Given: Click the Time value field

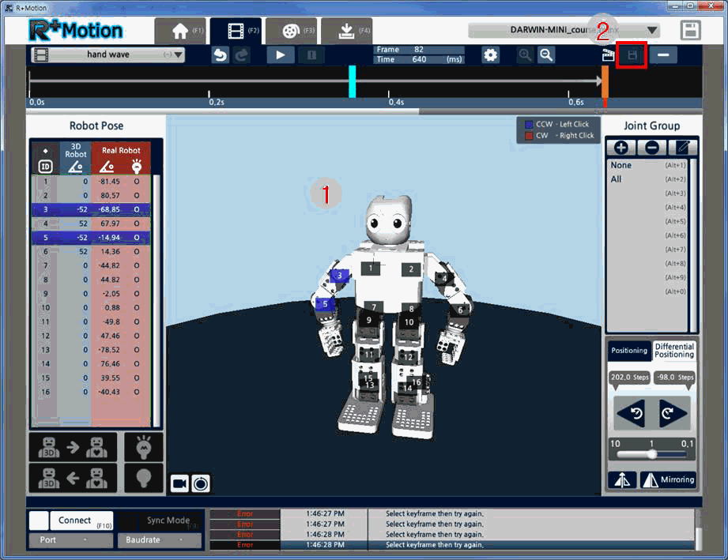Looking at the screenshot, I should point(418,59).
